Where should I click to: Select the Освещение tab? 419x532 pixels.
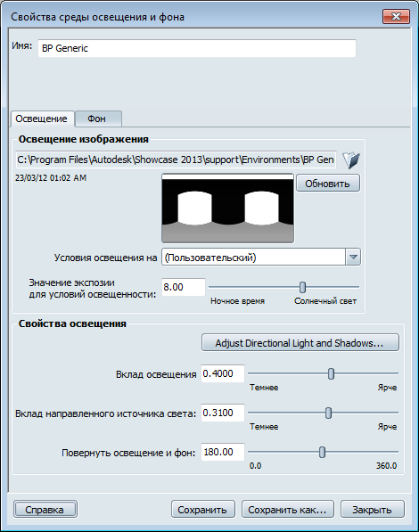click(x=42, y=119)
